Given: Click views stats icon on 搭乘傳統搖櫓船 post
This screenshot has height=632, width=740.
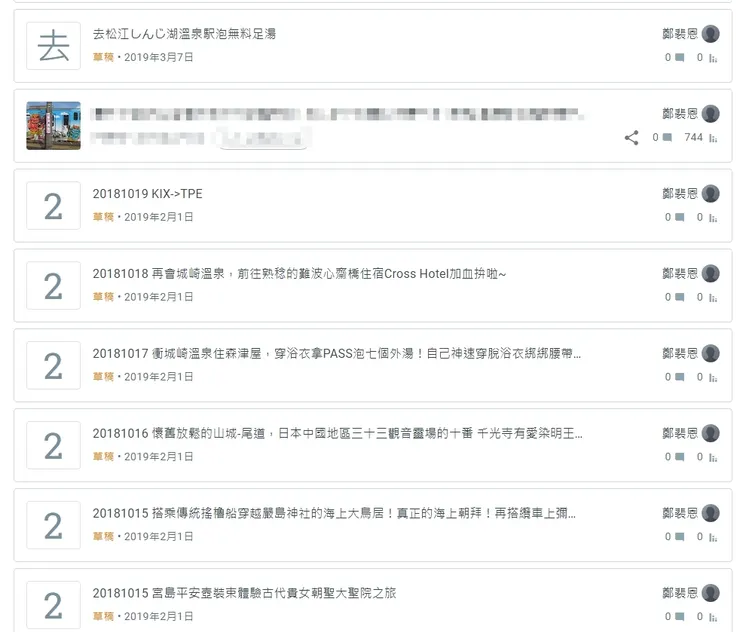Looking at the screenshot, I should click(x=713, y=537).
